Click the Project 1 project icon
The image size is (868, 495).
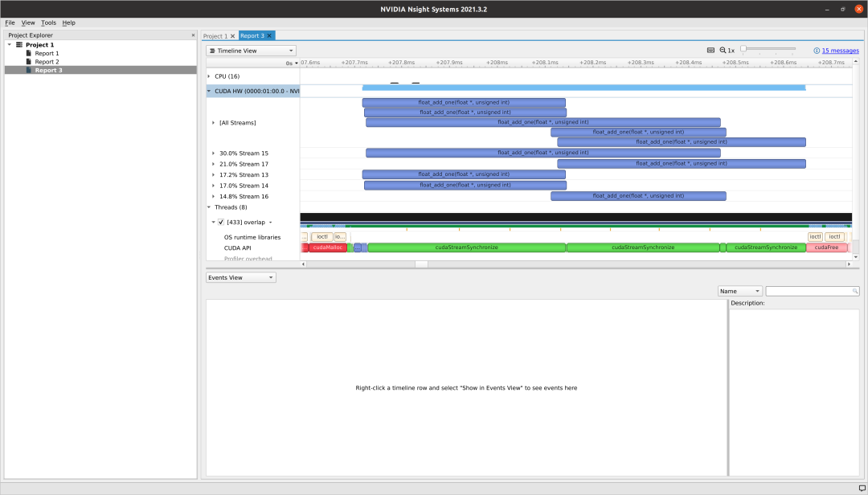19,45
